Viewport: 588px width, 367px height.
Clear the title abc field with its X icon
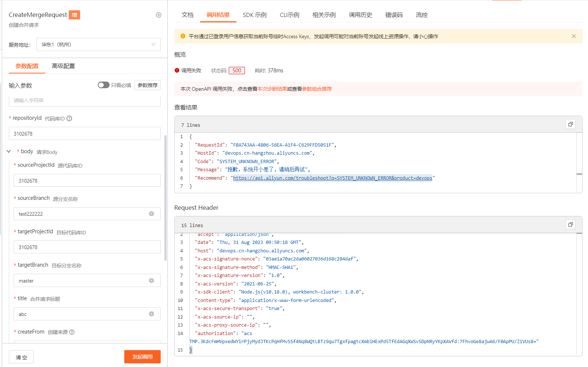152,314
